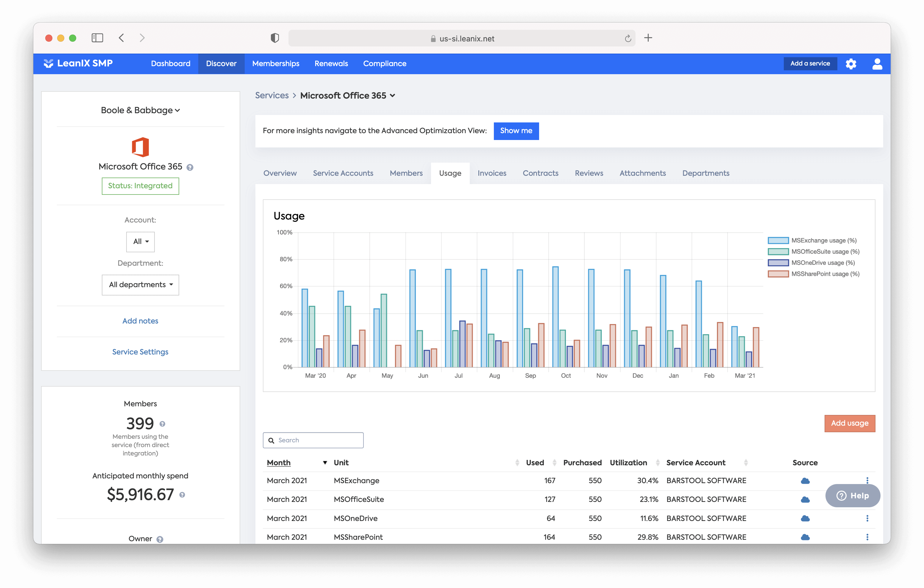Image resolution: width=924 pixels, height=588 pixels.
Task: Click info icon next to $5,916.67 spend
Action: tap(182, 495)
